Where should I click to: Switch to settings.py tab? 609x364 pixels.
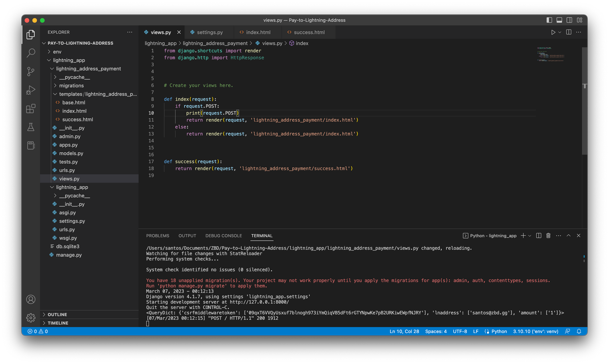[210, 32]
